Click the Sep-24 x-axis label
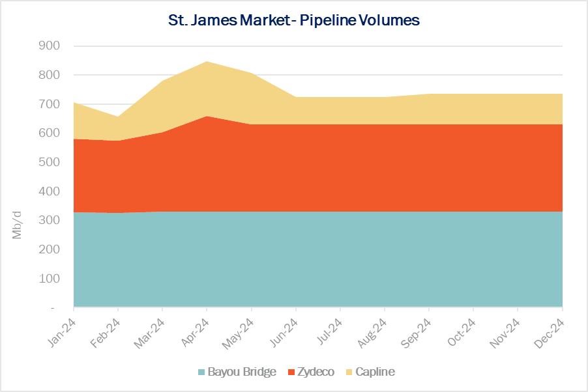The width and height of the screenshot is (588, 392). 416,333
